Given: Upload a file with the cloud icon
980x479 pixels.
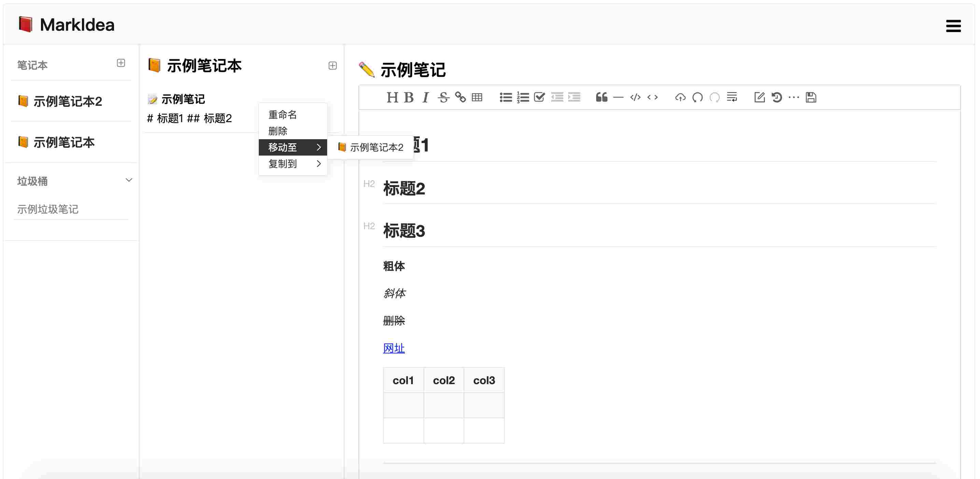Looking at the screenshot, I should [680, 98].
